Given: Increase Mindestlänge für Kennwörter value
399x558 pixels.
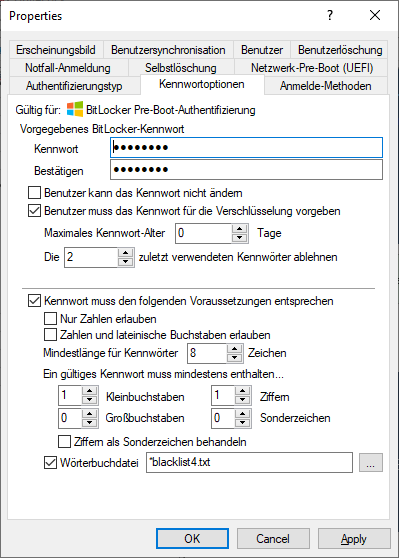Looking at the screenshot, I should pos(234,349).
